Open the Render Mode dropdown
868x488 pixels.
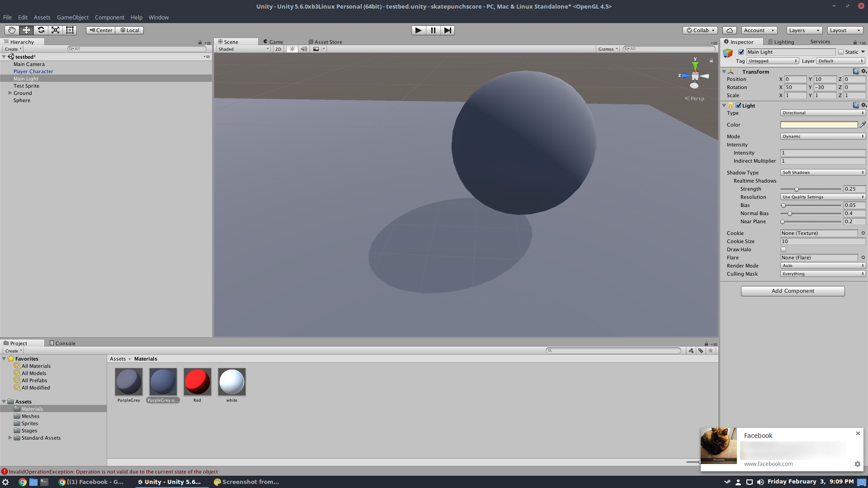click(823, 266)
